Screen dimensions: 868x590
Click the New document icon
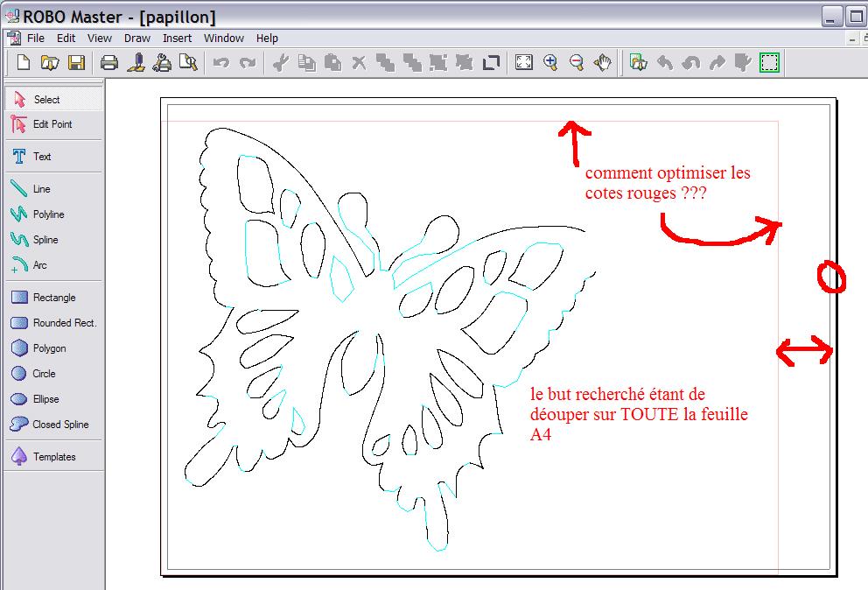click(x=24, y=63)
